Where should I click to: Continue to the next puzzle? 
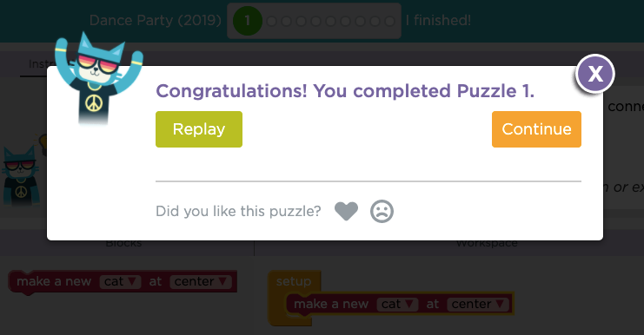click(536, 129)
